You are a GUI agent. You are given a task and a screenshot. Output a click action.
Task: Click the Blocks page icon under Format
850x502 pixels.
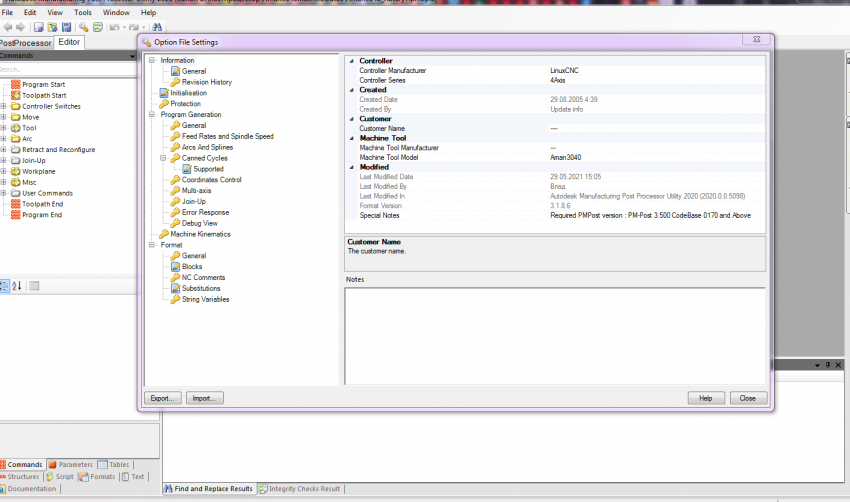pos(175,267)
